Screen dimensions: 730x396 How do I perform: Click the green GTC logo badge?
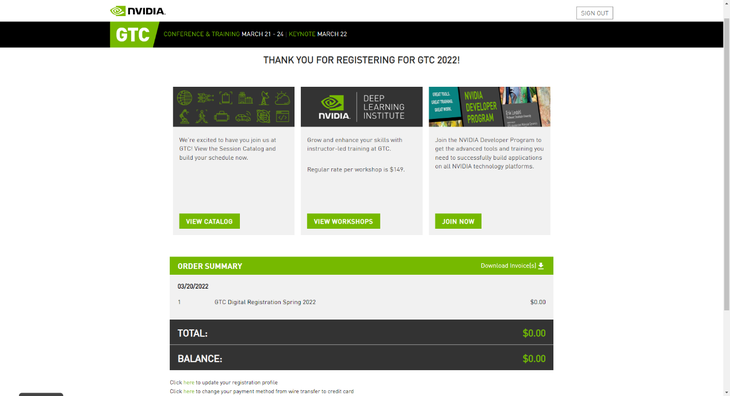pyautogui.click(x=133, y=34)
